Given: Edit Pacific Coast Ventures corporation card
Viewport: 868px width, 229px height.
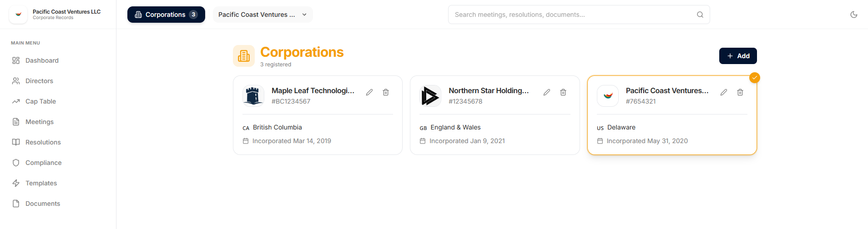Looking at the screenshot, I should [724, 92].
